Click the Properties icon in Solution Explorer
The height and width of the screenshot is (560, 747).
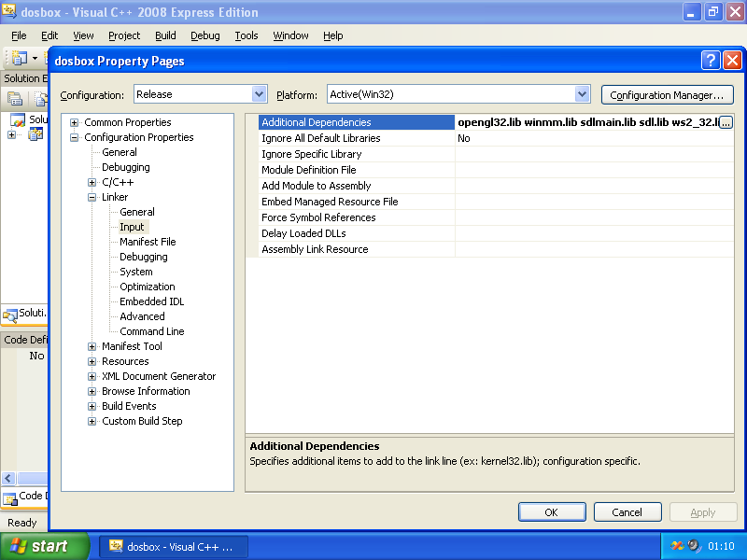tap(15, 98)
